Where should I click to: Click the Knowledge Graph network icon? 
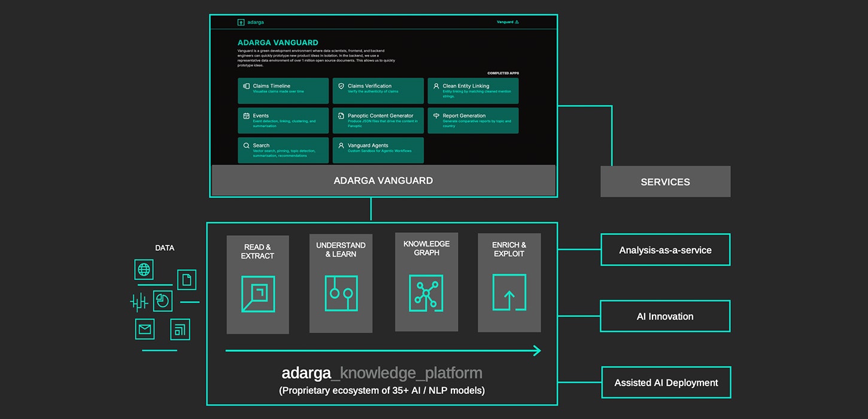(426, 293)
